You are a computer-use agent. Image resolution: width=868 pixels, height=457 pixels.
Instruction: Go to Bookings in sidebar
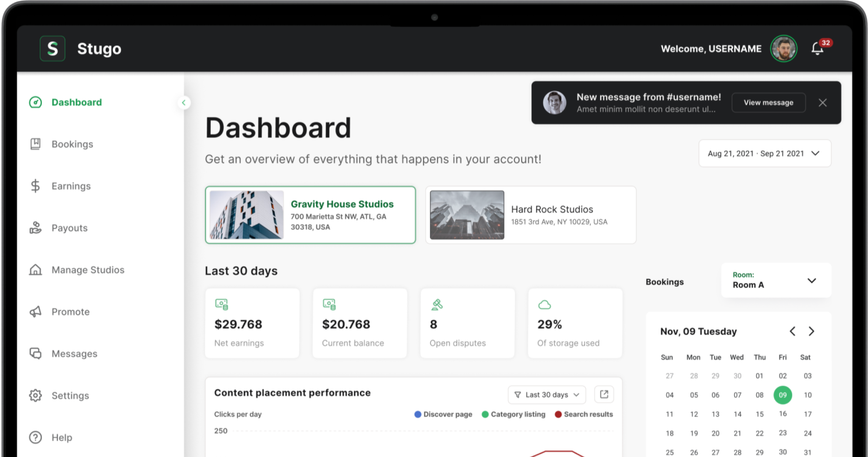(72, 145)
